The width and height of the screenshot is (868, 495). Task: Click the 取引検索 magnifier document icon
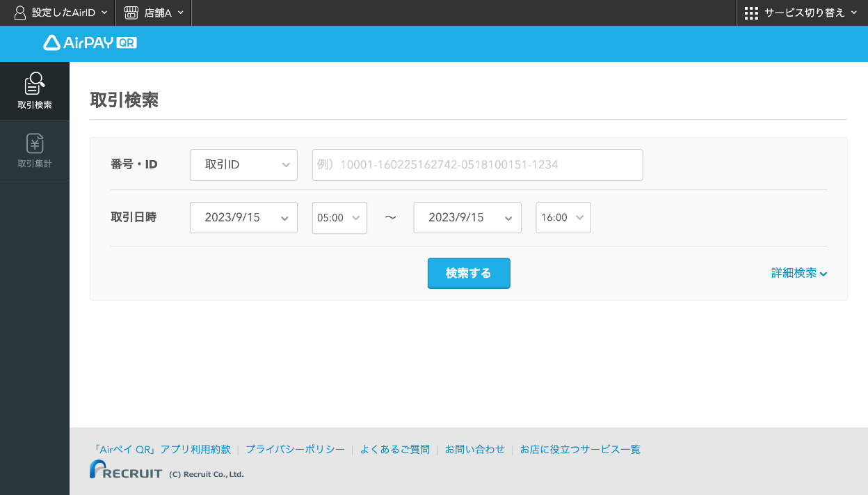[x=35, y=84]
